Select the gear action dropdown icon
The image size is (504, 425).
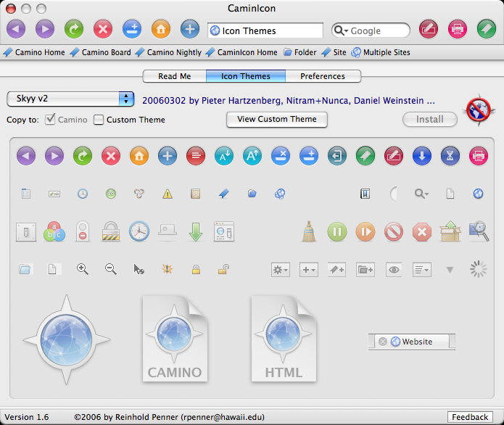[281, 270]
